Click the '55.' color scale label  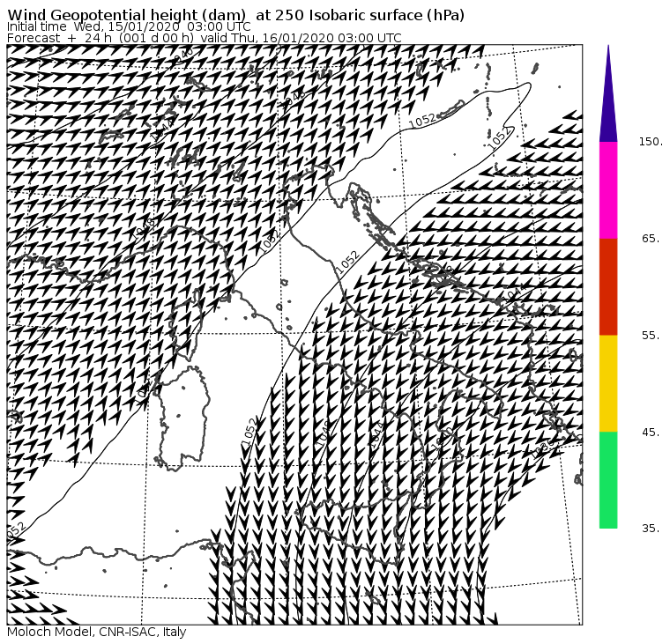pos(651,336)
